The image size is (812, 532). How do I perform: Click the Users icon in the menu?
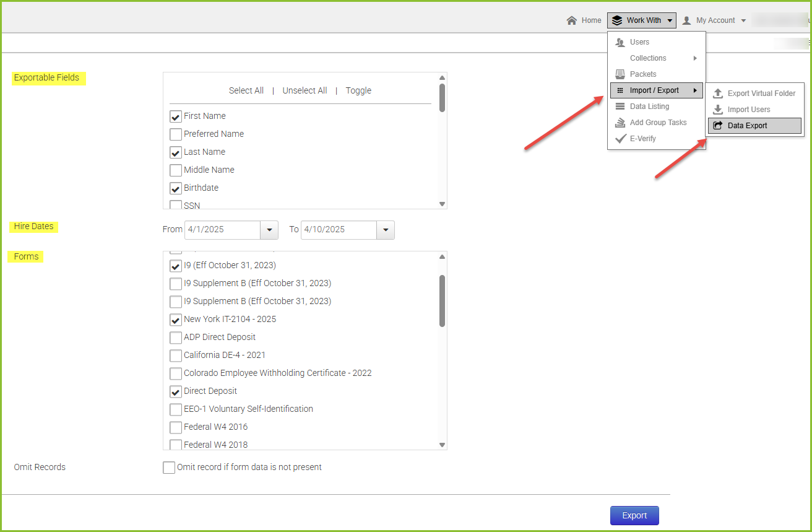(620, 42)
